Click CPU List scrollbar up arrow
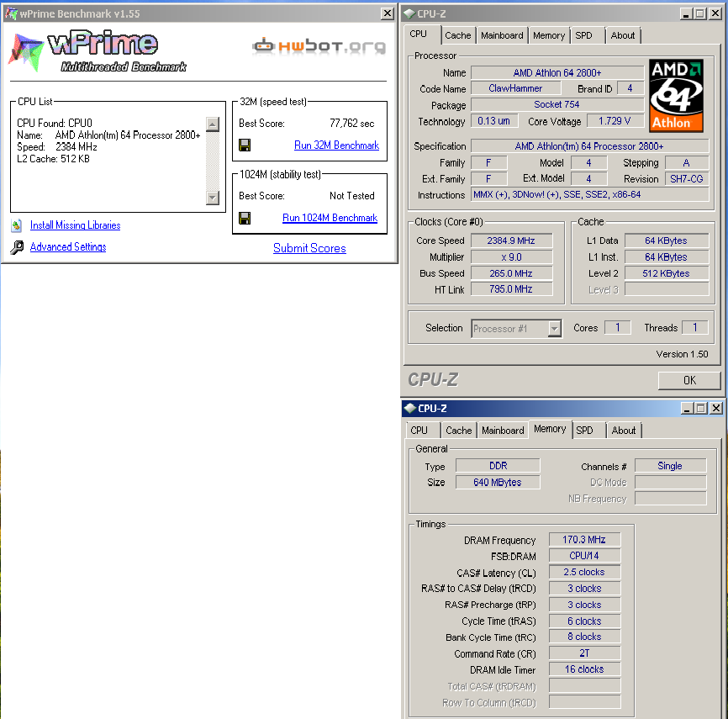 (213, 124)
